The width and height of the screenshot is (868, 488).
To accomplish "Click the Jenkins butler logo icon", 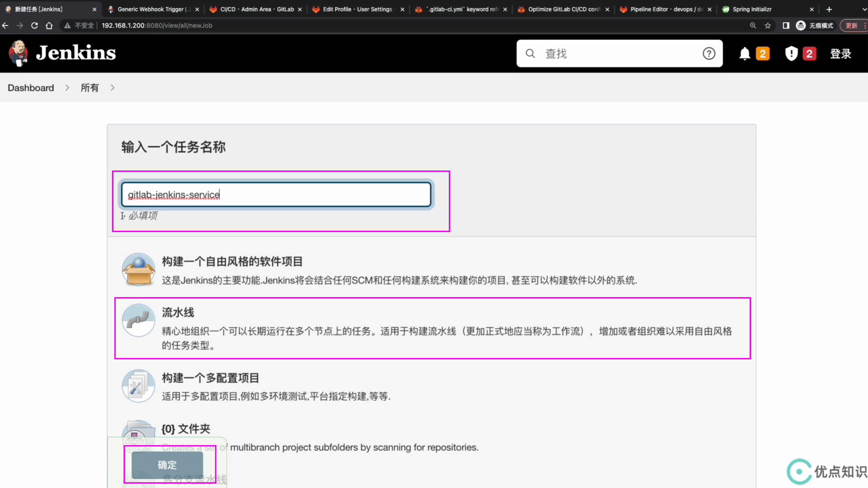I will pyautogui.click(x=18, y=53).
